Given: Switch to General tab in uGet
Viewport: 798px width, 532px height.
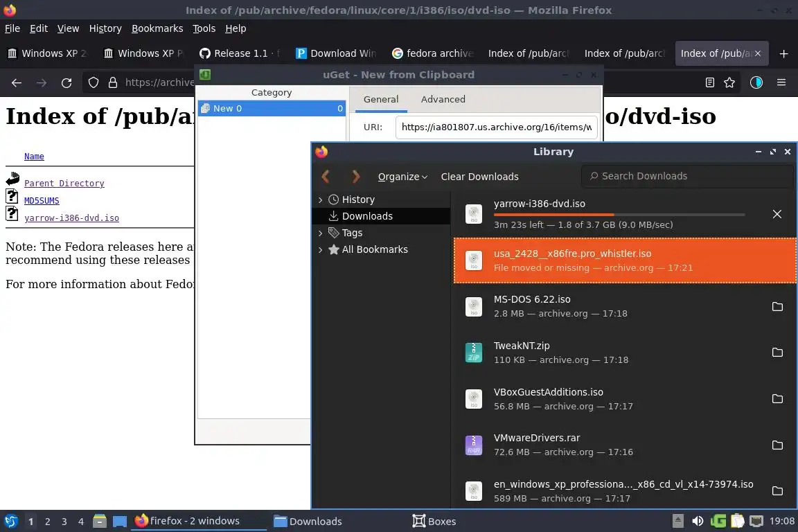Looking at the screenshot, I should (x=381, y=99).
